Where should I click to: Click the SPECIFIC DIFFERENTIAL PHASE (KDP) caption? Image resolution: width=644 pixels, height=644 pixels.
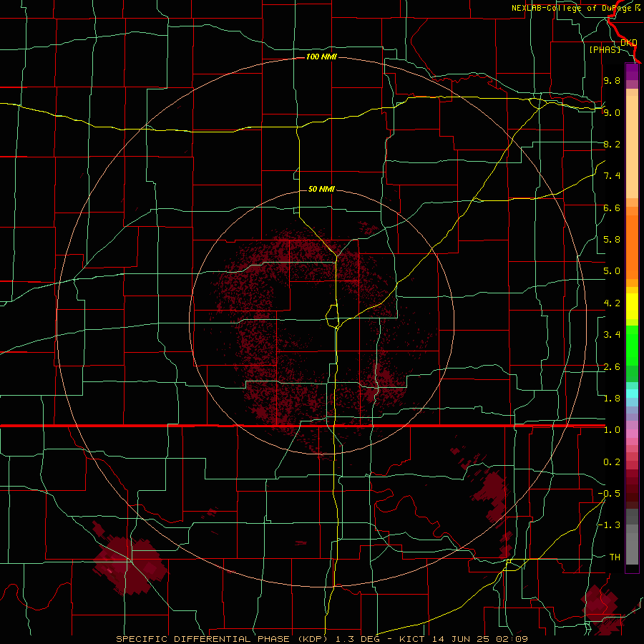pyautogui.click(x=222, y=639)
